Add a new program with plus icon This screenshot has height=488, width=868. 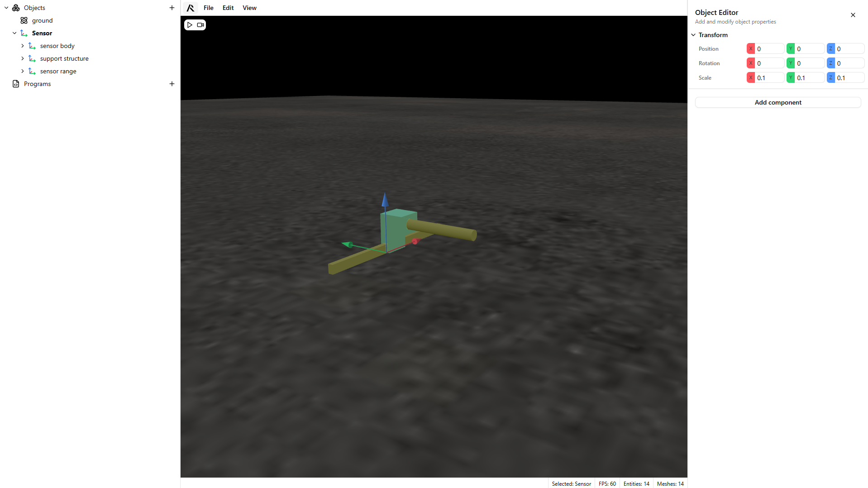click(x=172, y=84)
